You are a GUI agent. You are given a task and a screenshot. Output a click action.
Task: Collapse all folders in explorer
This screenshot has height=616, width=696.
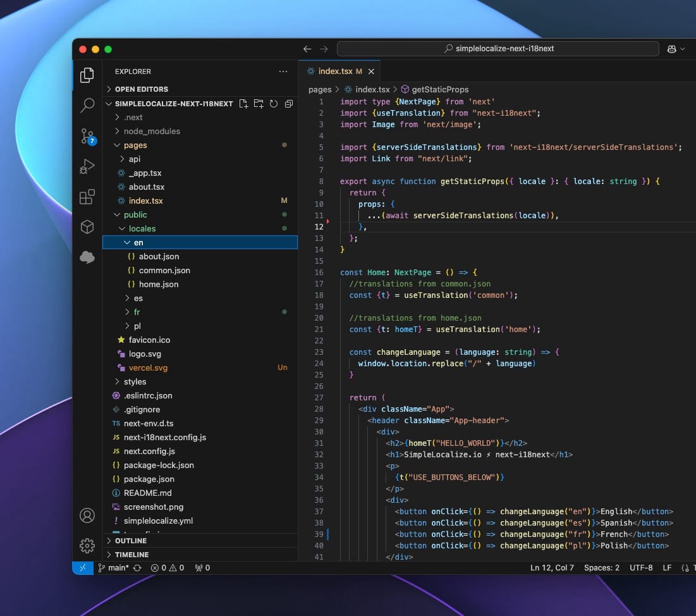[x=288, y=104]
